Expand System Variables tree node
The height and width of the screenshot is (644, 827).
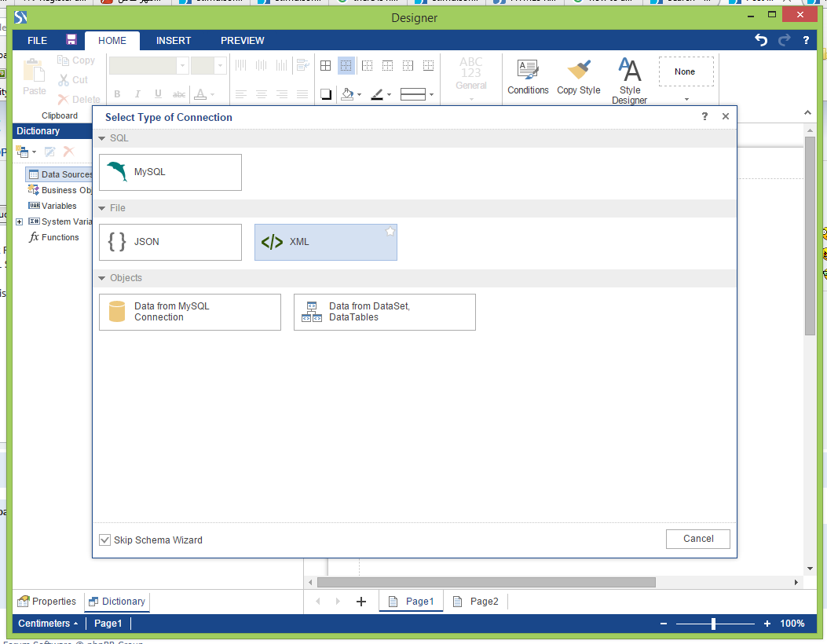coord(20,222)
